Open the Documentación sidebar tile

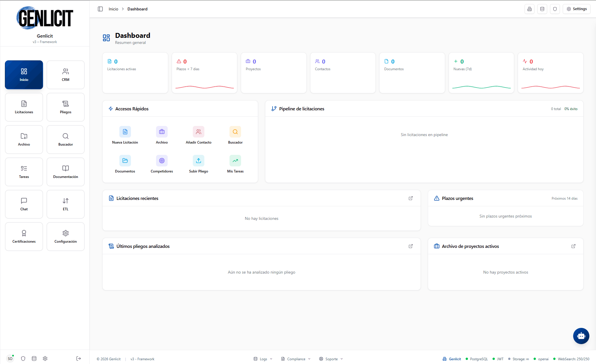pos(66,172)
